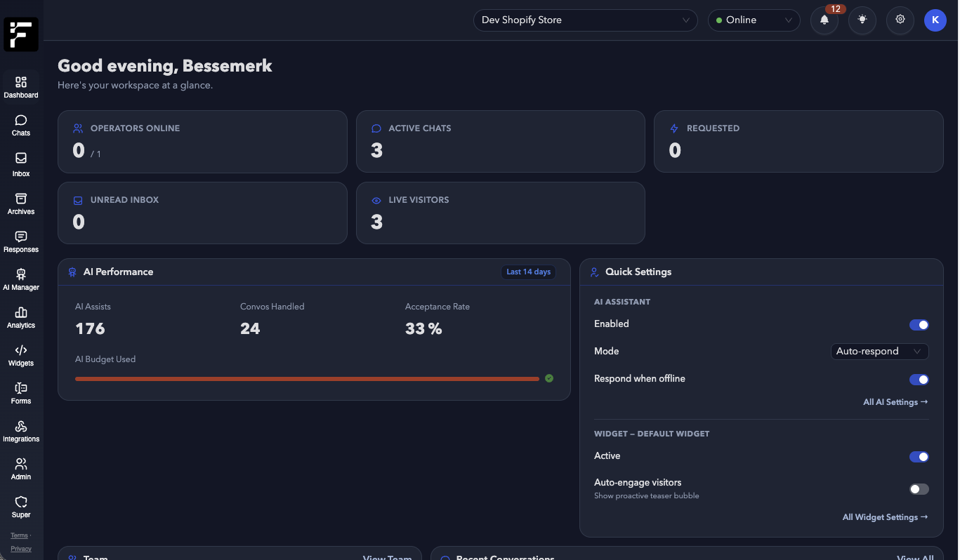960x560 pixels.
Task: Click the AI Budget Used progress bar
Action: click(x=307, y=379)
